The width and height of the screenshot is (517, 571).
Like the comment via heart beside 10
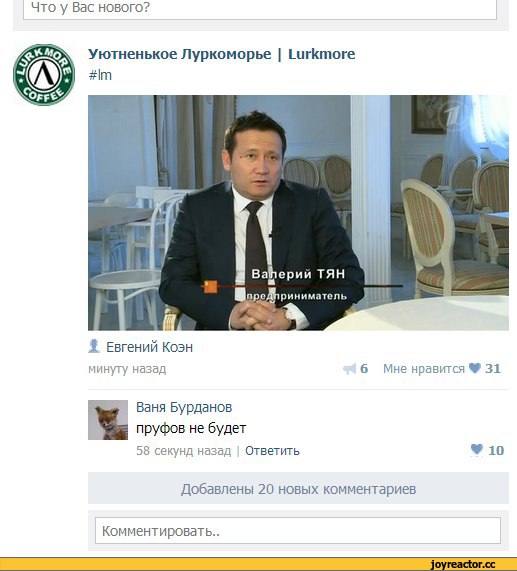tap(477, 450)
